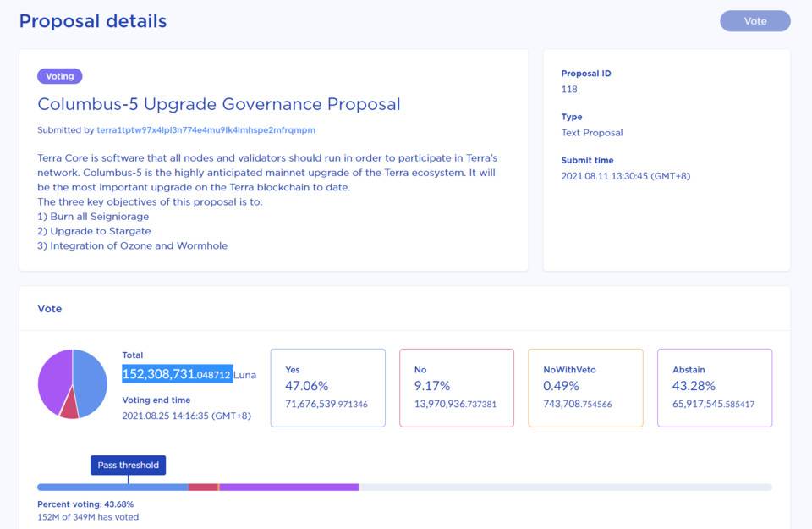Click the 'Text Proposal' type value
812x529 pixels.
pyautogui.click(x=592, y=133)
